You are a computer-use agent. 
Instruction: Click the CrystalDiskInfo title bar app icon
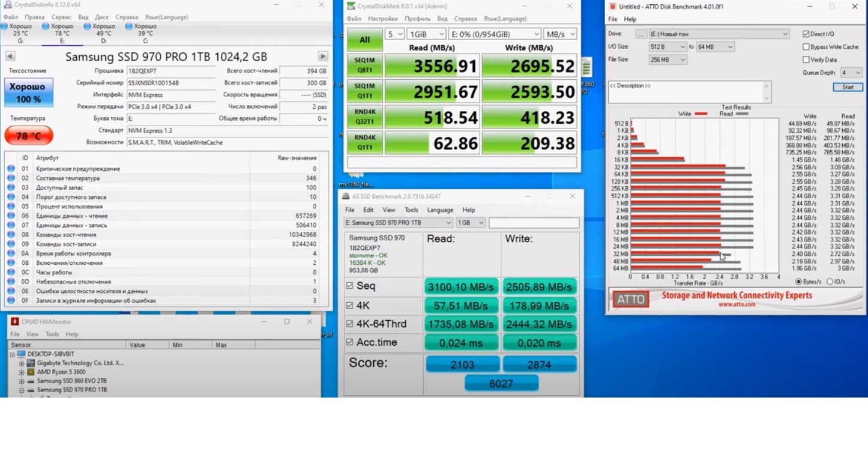[8, 5]
